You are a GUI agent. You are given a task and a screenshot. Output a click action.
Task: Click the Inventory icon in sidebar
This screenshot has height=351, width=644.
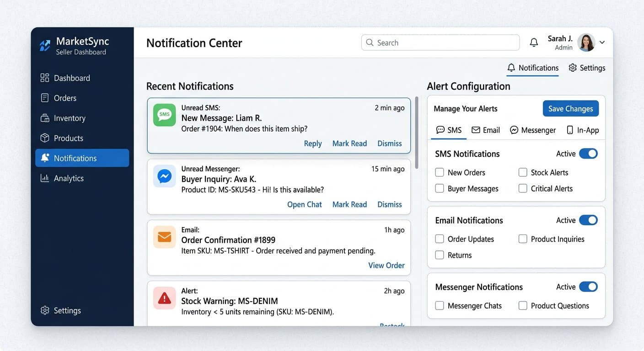coord(44,118)
